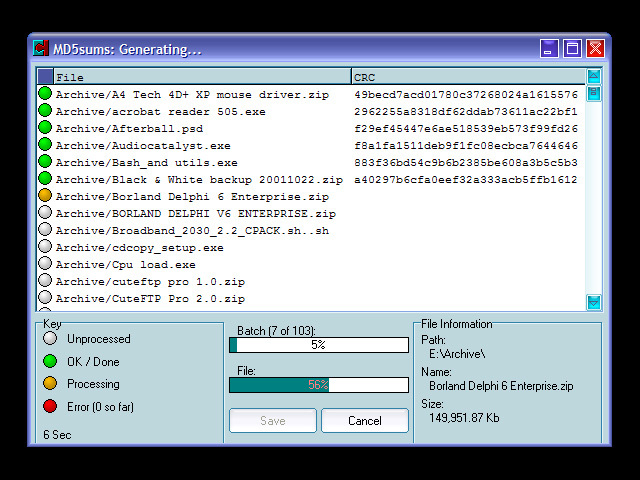
Task: Sort by the CRC column header
Action: 467,77
